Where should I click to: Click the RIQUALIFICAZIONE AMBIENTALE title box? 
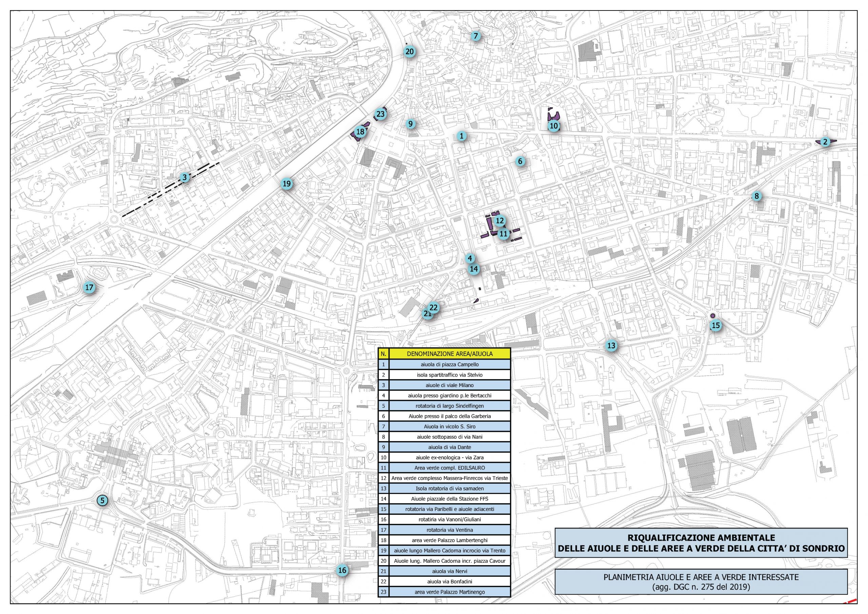[701, 543]
